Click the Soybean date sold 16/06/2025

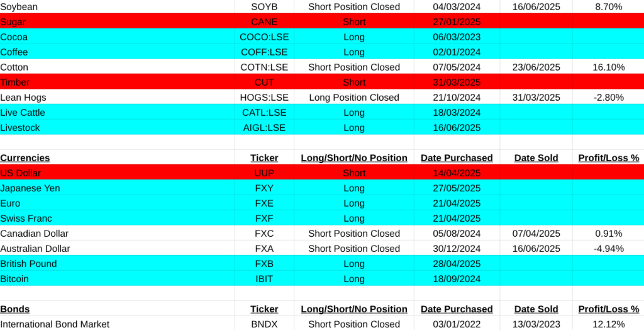[x=536, y=7]
